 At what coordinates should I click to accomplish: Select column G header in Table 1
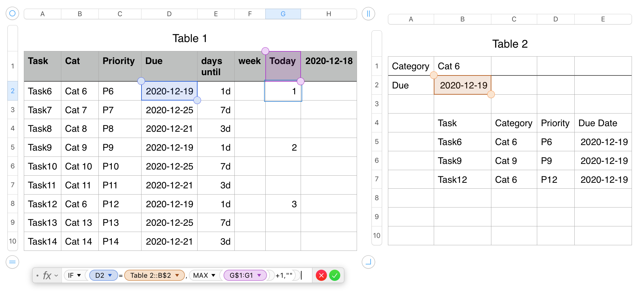(x=283, y=14)
